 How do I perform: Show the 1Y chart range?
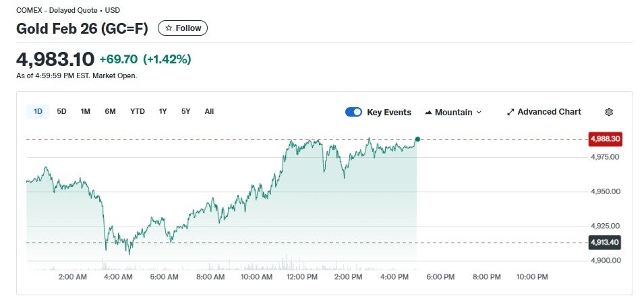click(163, 111)
